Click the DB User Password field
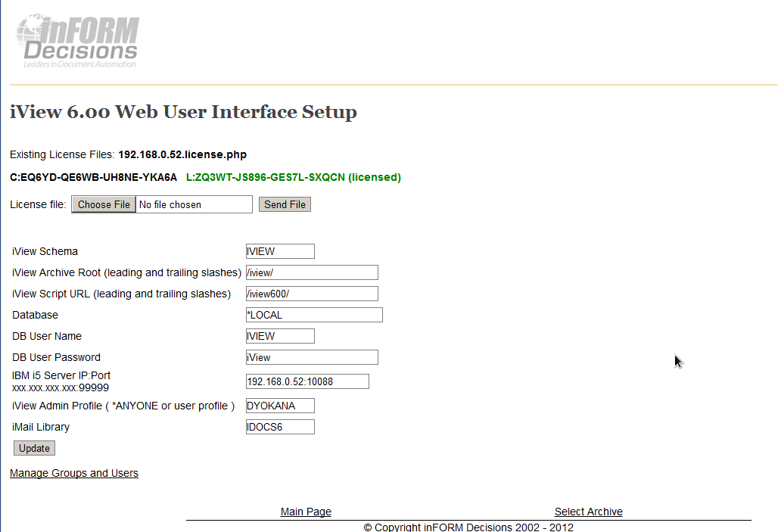 [312, 357]
